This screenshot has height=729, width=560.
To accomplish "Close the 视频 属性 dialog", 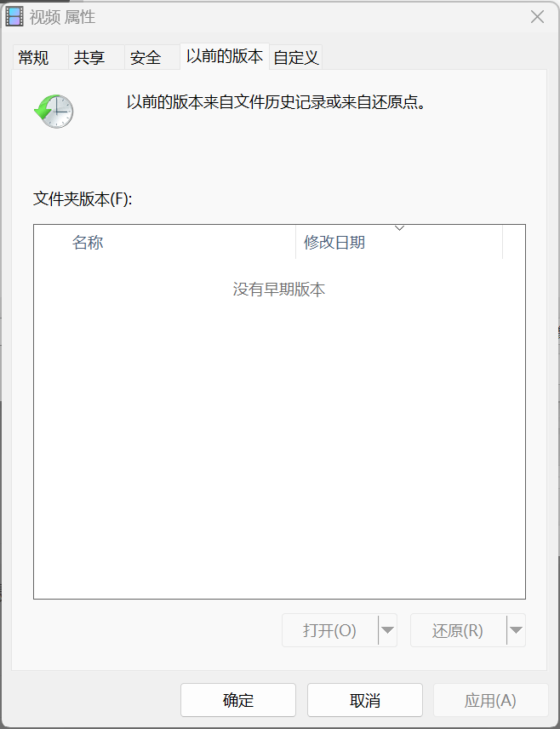I will pos(537,17).
